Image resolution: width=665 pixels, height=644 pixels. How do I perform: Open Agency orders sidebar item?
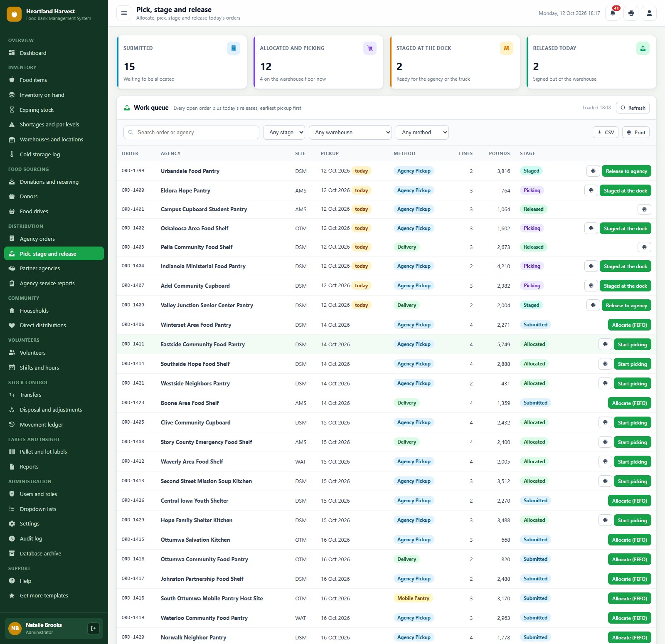(x=54, y=239)
